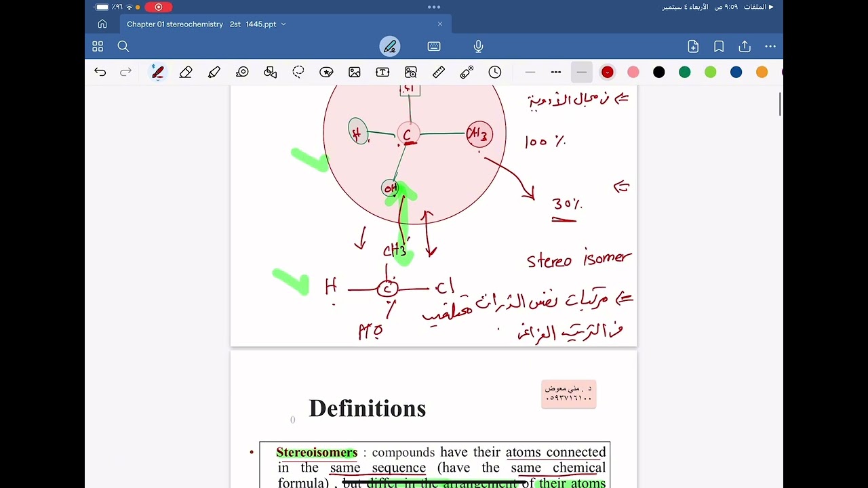Open the stickers/elements tool
The height and width of the screenshot is (488, 868).
326,72
